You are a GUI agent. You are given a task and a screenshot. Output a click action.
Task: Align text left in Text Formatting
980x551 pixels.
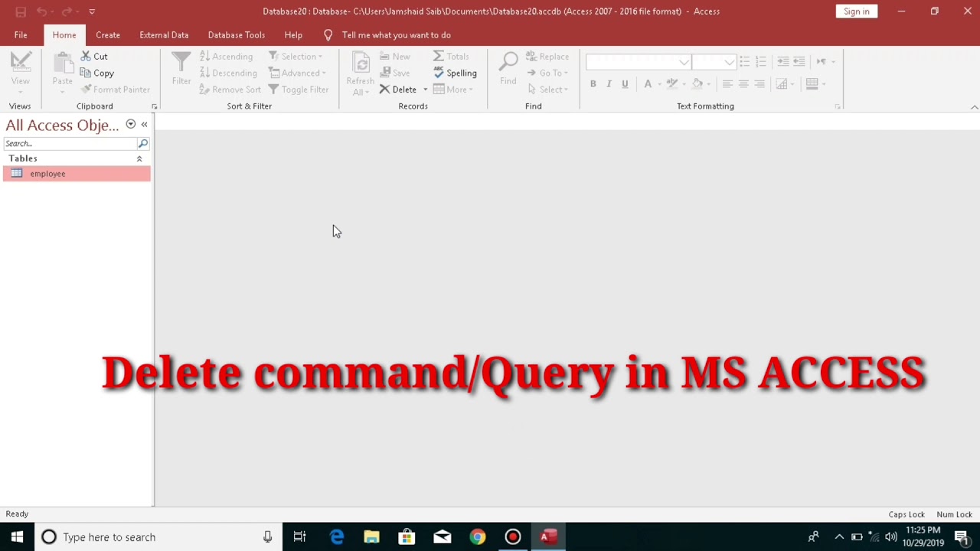727,83
